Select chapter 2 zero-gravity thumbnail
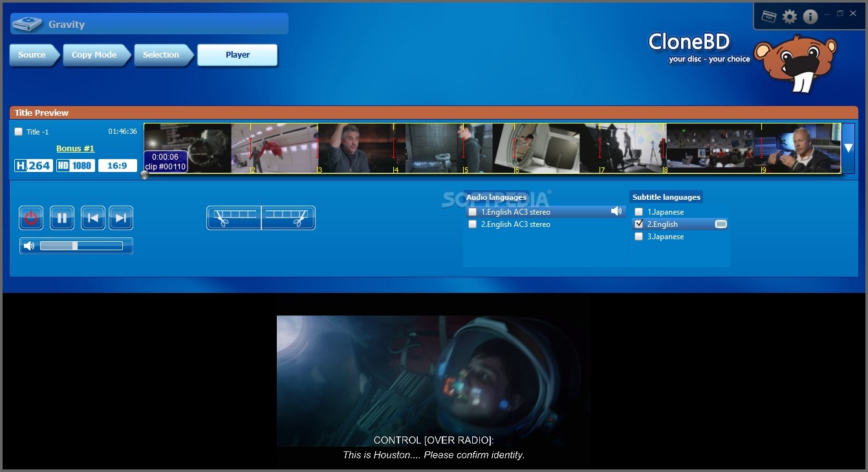This screenshot has height=472, width=868. (275, 148)
